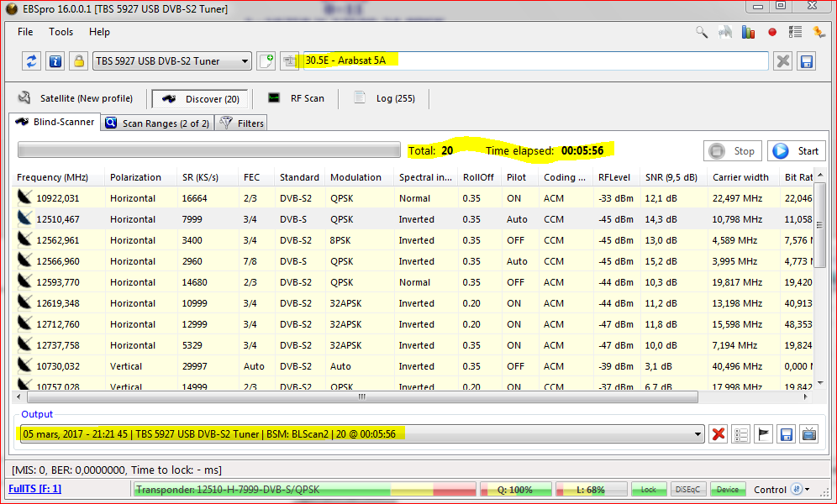
Task: Click the magnifier search icon at top right
Action: pyautogui.click(x=702, y=32)
